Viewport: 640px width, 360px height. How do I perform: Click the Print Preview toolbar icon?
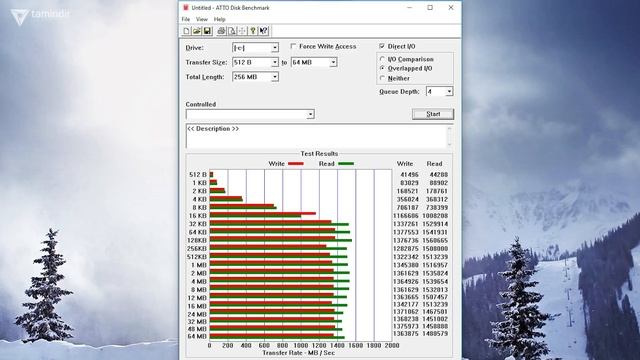tap(231, 31)
